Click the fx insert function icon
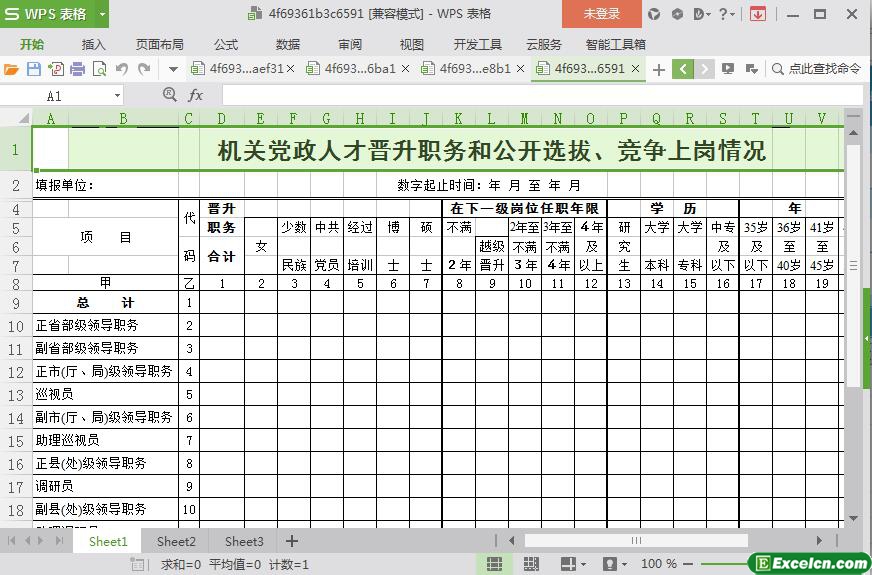The height and width of the screenshot is (575, 872). coord(196,96)
